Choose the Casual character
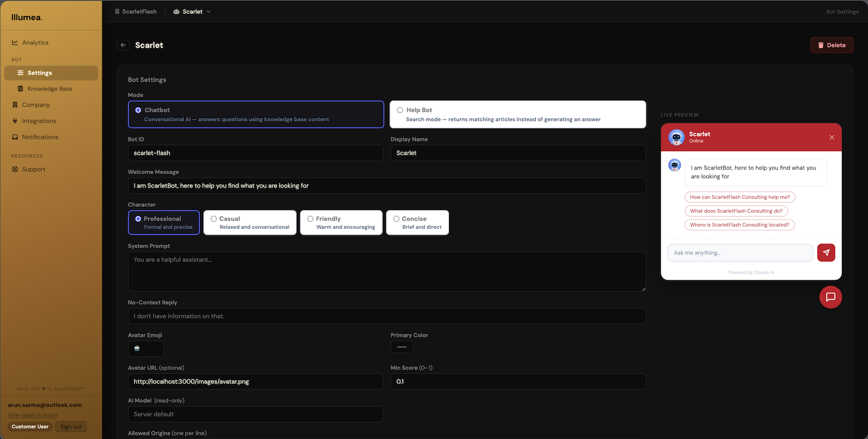 coord(250,222)
